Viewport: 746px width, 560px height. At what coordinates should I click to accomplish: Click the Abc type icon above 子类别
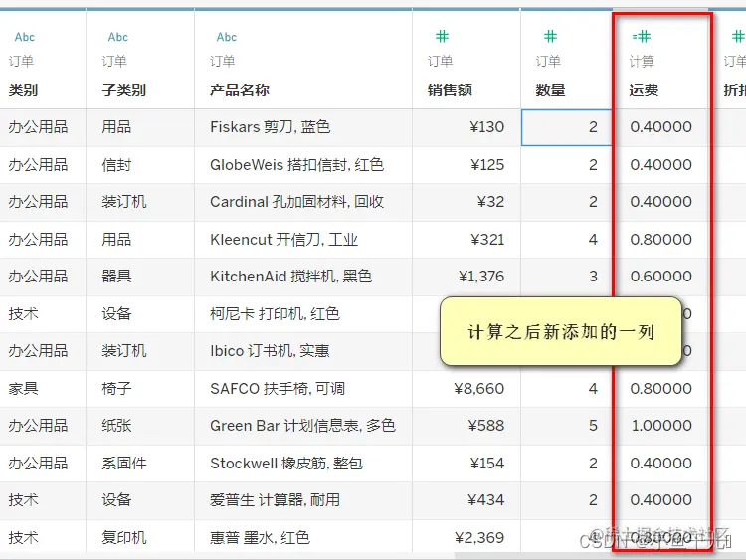[118, 37]
